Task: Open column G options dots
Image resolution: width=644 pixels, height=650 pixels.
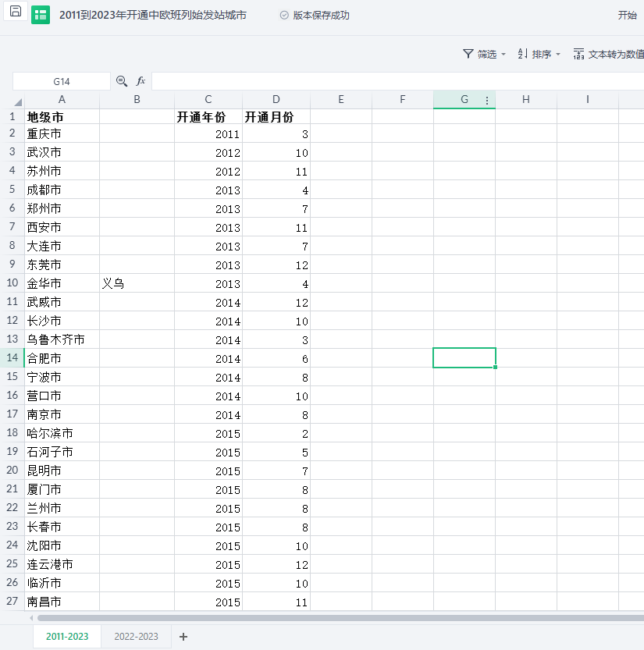Action: [x=487, y=100]
